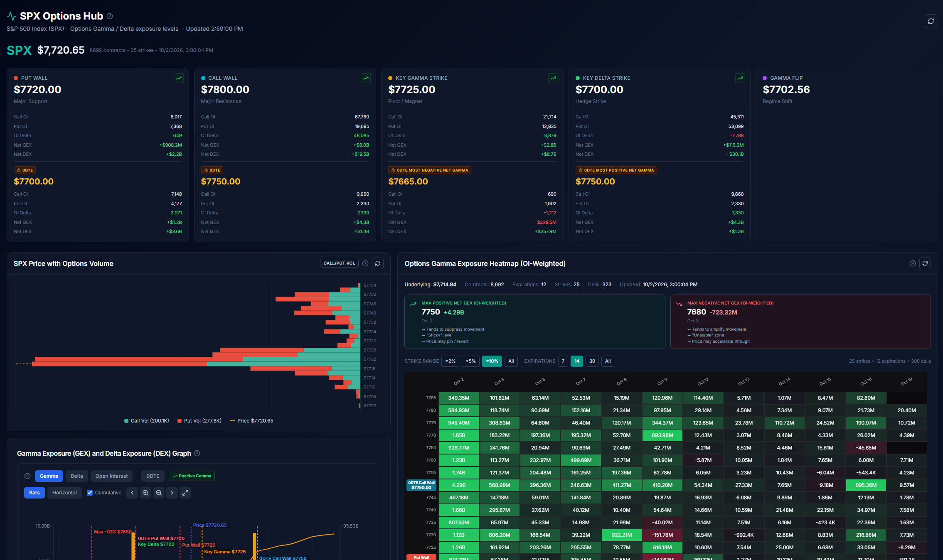Screen dimensions: 943x560
Task: Open the Key Gamma Strike trend icon
Action: 553,78
